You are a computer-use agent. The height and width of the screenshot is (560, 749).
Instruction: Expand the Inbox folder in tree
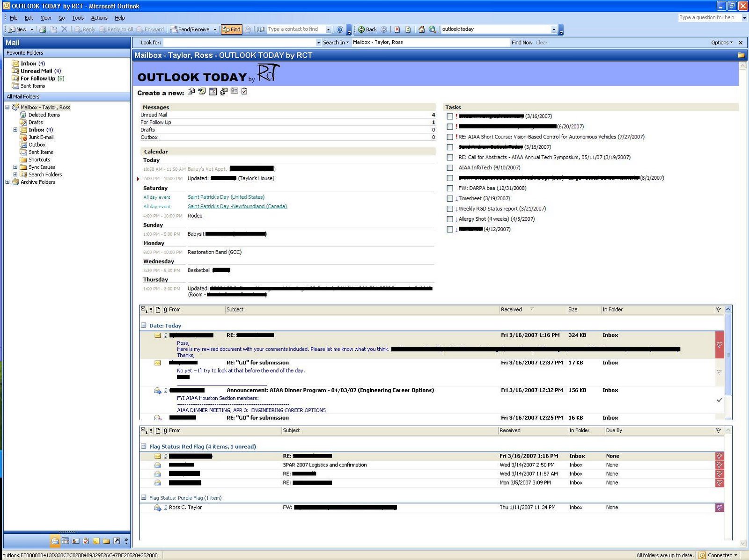pyautogui.click(x=15, y=130)
